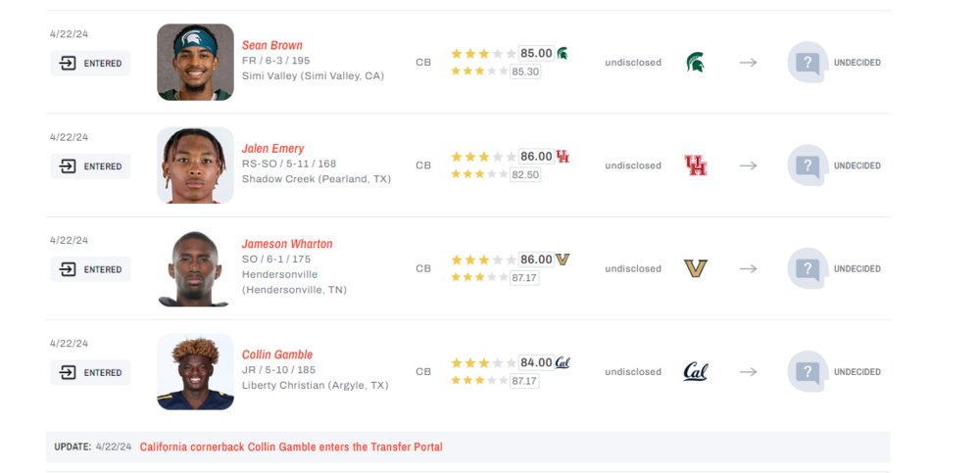
Task: Click Entered status button for Collin Gamble
Action: 91,373
